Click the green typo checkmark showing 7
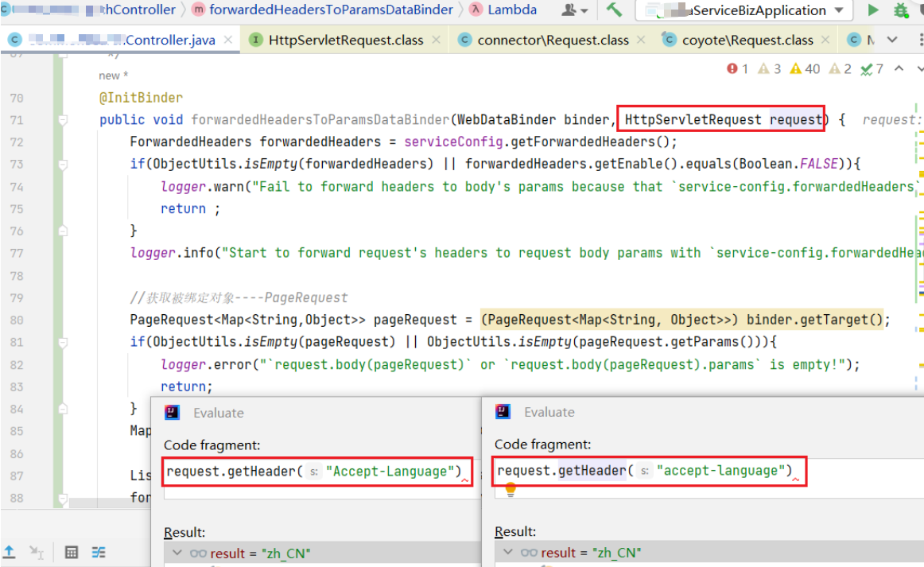Viewport: 924px width, 567px height. pos(872,69)
